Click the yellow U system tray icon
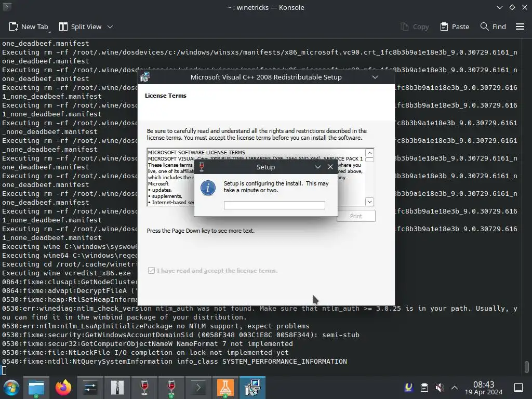Image resolution: width=532 pixels, height=399 pixels. (409, 387)
